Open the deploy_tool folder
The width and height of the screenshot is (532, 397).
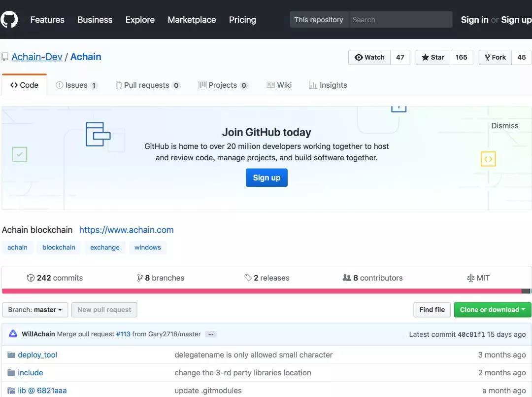point(37,355)
